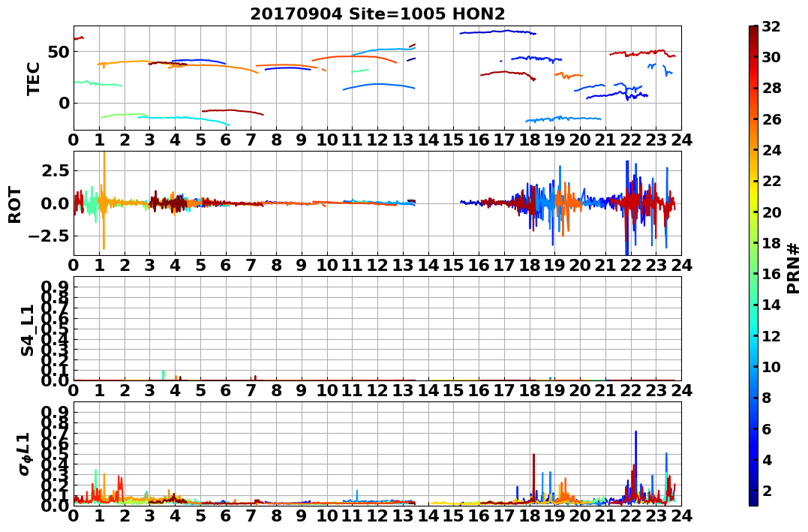Click the ROT y-axis label
The height and width of the screenshot is (532, 808).
coord(15,205)
